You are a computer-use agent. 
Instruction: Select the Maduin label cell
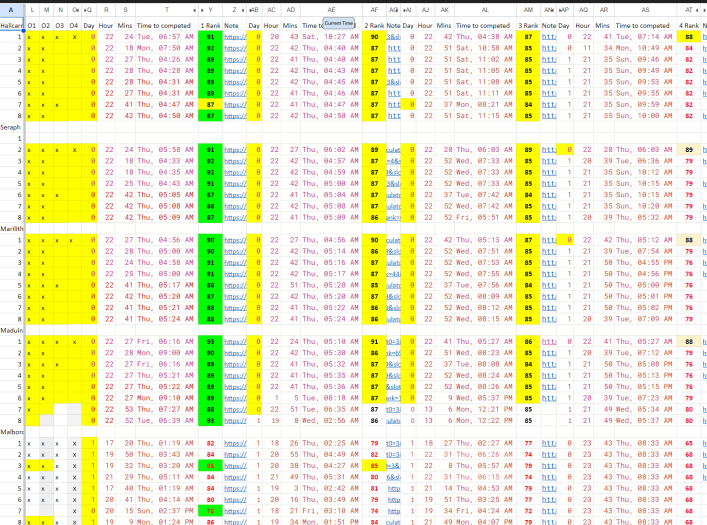tap(12, 330)
